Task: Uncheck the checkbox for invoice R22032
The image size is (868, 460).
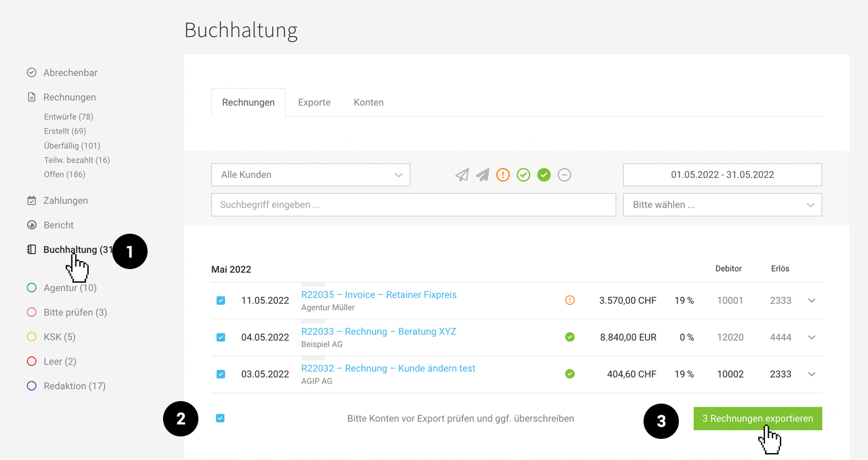Action: (221, 374)
